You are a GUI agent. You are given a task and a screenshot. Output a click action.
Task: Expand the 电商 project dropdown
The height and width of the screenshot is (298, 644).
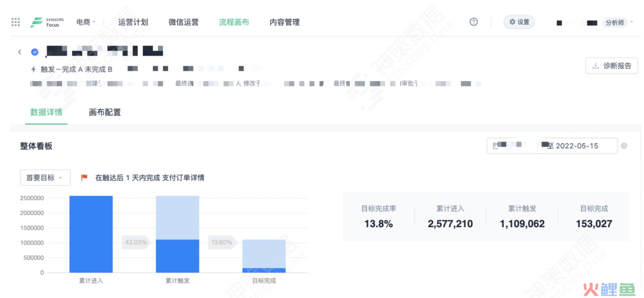point(86,22)
